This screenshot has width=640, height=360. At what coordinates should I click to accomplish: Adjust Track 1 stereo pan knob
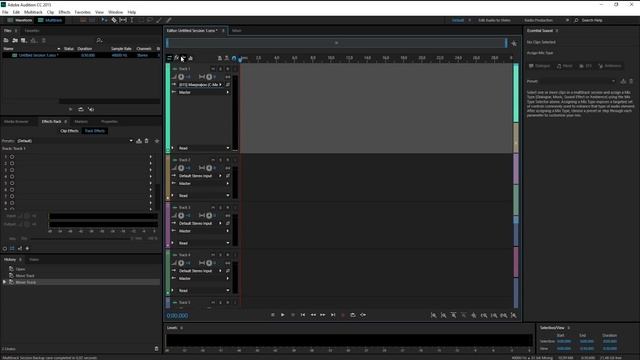pos(209,77)
